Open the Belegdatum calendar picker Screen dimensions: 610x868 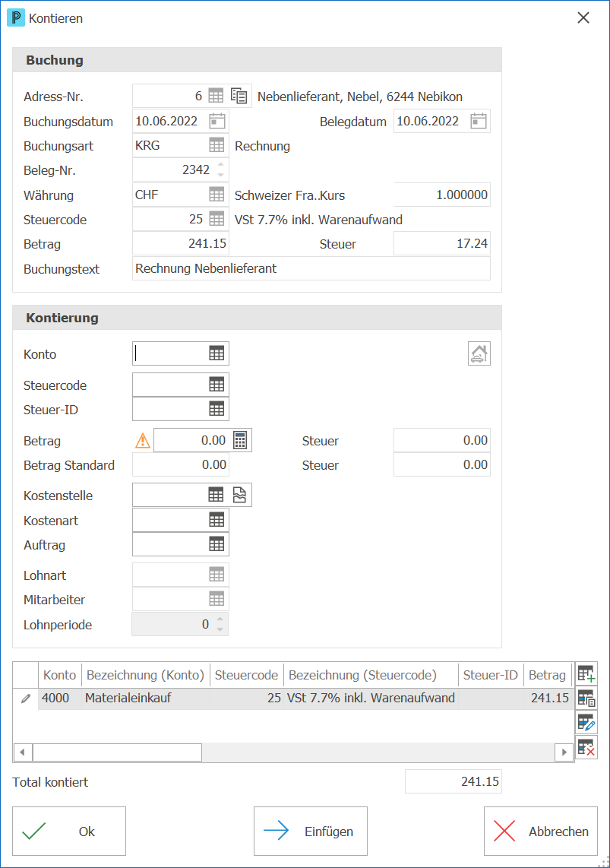point(479,122)
